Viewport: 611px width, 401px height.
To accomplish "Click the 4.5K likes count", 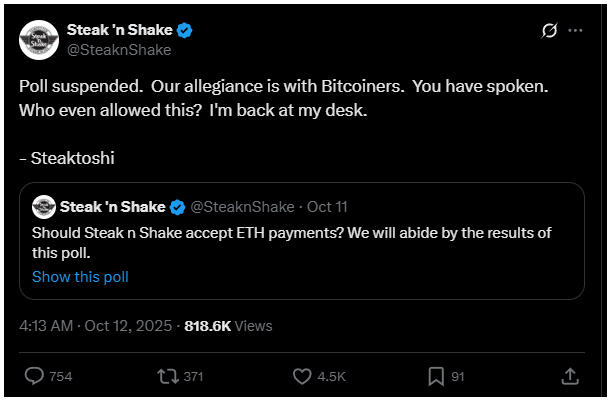I will tap(332, 377).
